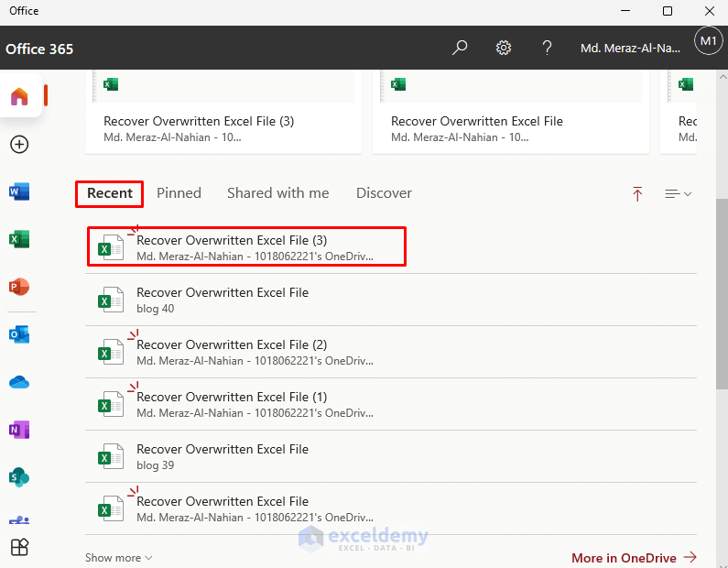
Task: Click the Office 365 header title
Action: [x=39, y=49]
